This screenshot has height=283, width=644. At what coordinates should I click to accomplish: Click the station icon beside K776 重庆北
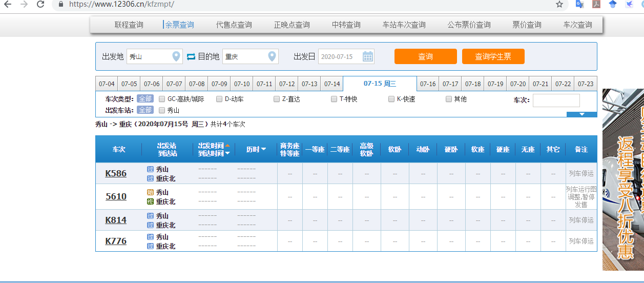click(150, 246)
